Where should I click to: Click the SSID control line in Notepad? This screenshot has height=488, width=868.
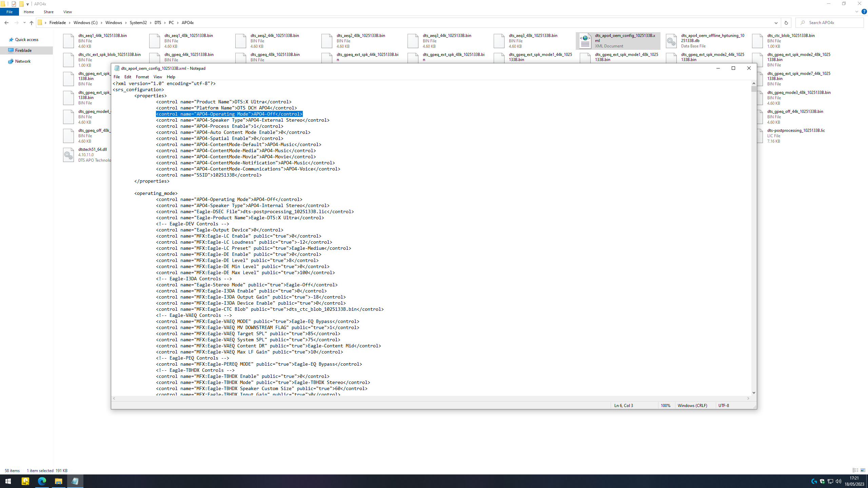coord(209,175)
